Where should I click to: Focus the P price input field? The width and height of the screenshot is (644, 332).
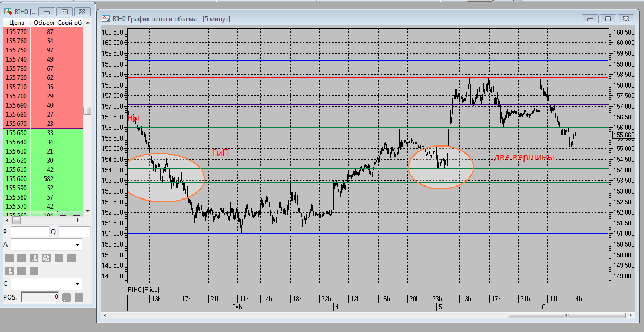(x=30, y=232)
